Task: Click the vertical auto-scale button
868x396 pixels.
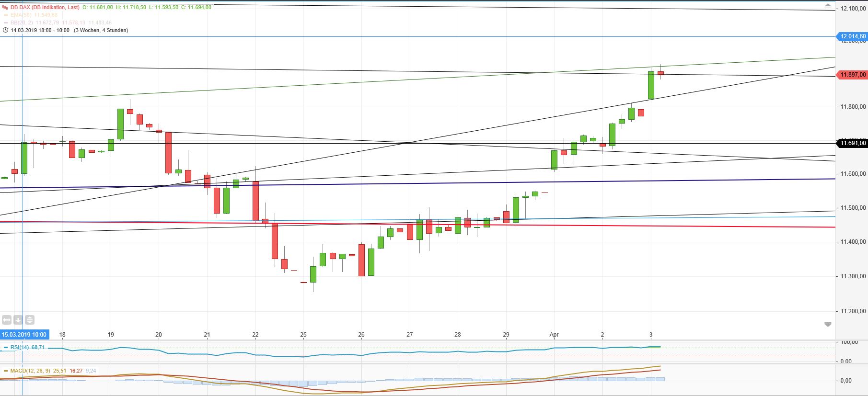Action: point(30,320)
